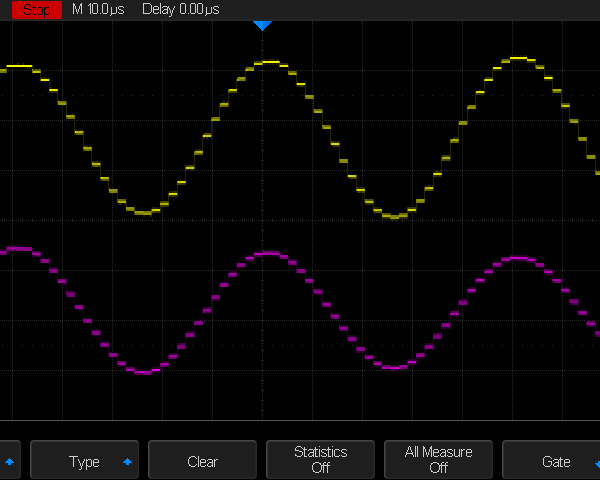Click the first trough of the yellow trace

tap(143, 213)
